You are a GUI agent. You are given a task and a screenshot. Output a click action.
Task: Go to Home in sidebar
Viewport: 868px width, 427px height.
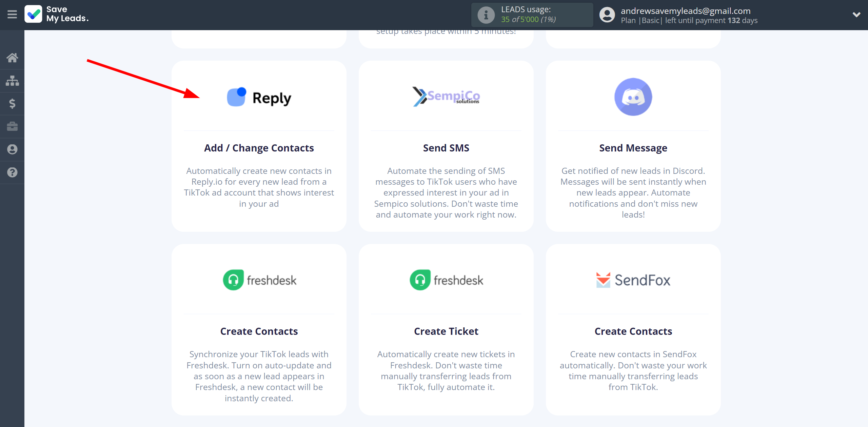coord(12,58)
